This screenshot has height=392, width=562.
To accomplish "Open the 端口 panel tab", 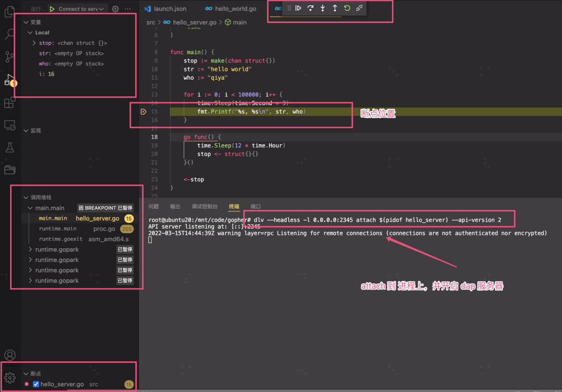I will click(x=256, y=207).
